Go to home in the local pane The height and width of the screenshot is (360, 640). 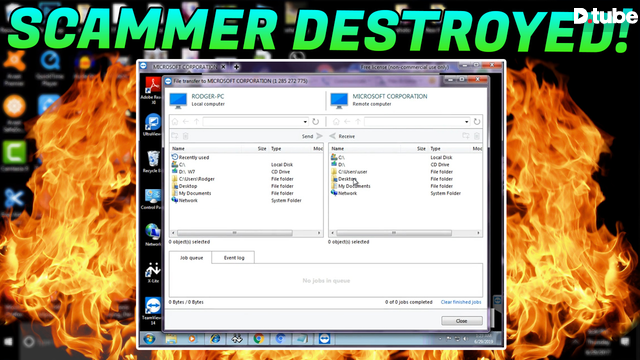[175, 122]
